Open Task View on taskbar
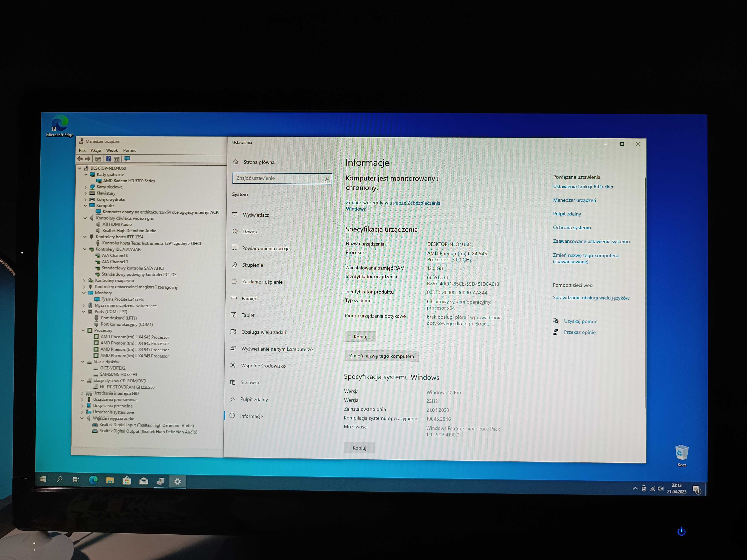The height and width of the screenshot is (560, 747). [76, 480]
